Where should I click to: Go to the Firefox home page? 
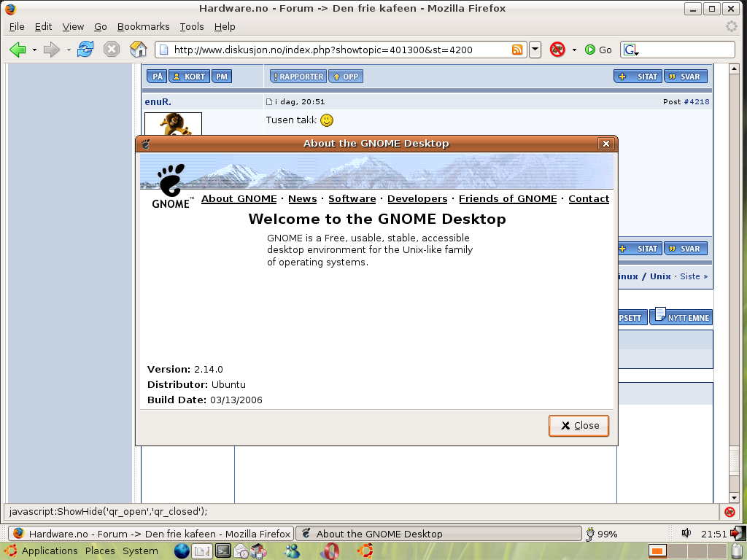click(138, 49)
